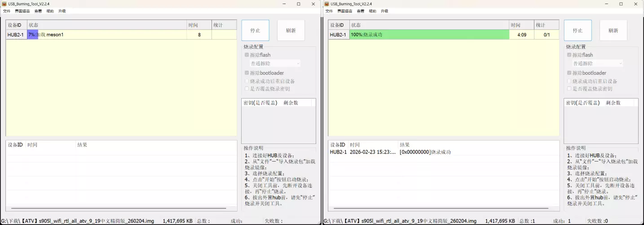This screenshot has height=225, width=644.
Task: Click 1,417,695 KB status in the 7% loading window
Action: click(x=177, y=221)
